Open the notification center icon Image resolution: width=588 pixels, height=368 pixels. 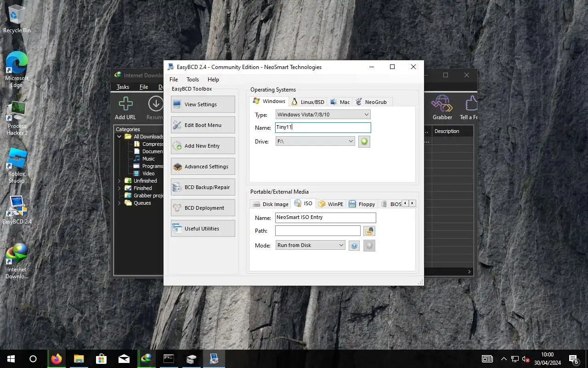574,359
